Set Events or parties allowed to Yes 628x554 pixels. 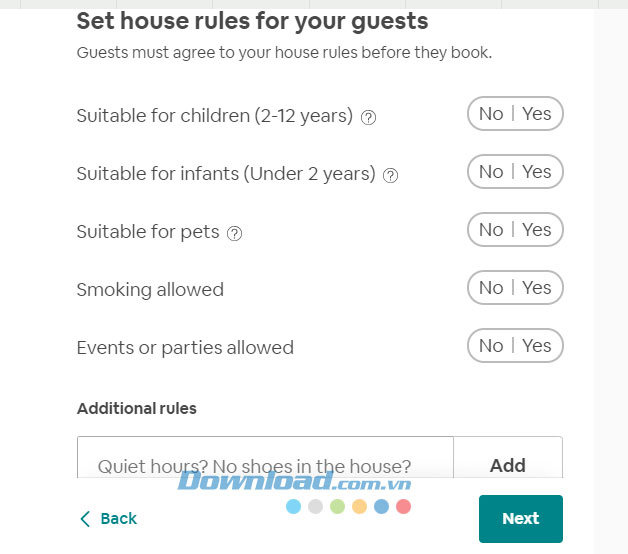coord(537,346)
